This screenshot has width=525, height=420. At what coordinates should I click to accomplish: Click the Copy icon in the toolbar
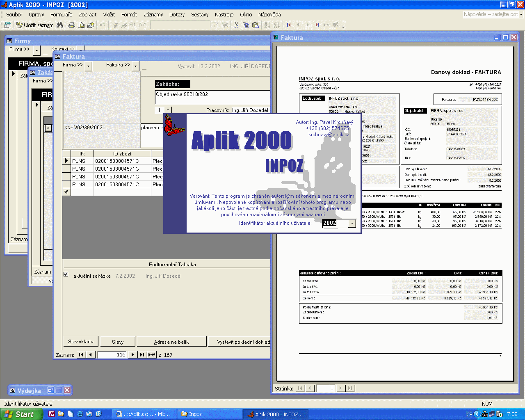[246, 25]
